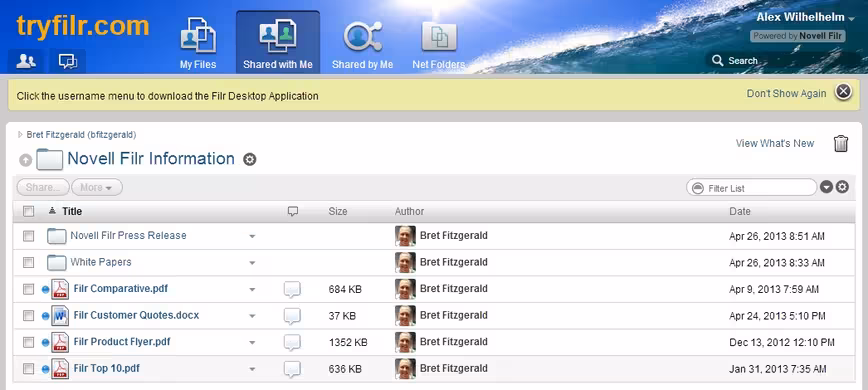Sort by Author column header
The height and width of the screenshot is (390, 868).
pyautogui.click(x=409, y=211)
